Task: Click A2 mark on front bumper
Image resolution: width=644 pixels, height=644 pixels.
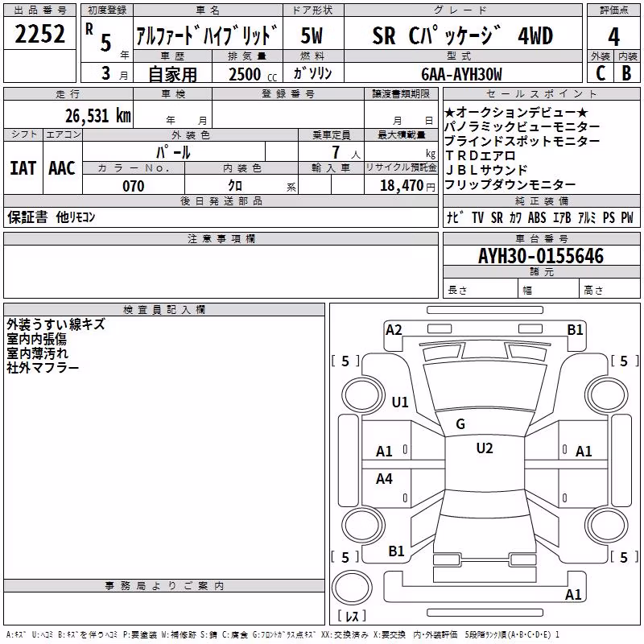Action: pyautogui.click(x=394, y=330)
